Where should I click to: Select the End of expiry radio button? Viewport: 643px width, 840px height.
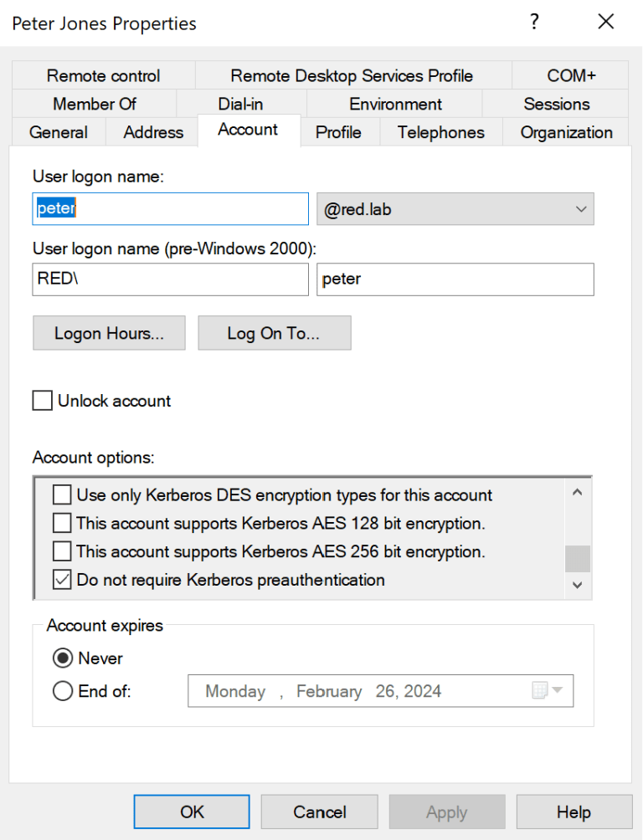coord(63,692)
